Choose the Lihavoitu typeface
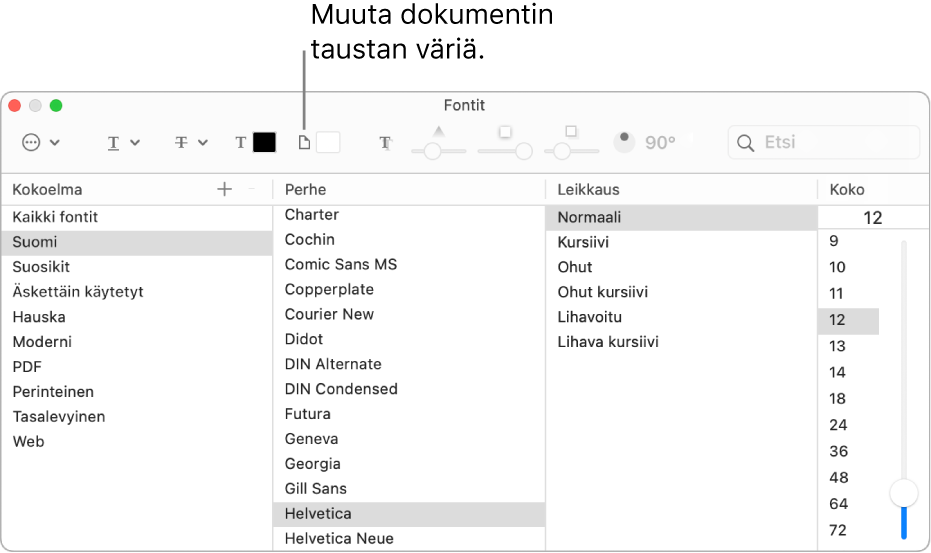Viewport: 931px width, 553px height. pos(590,317)
